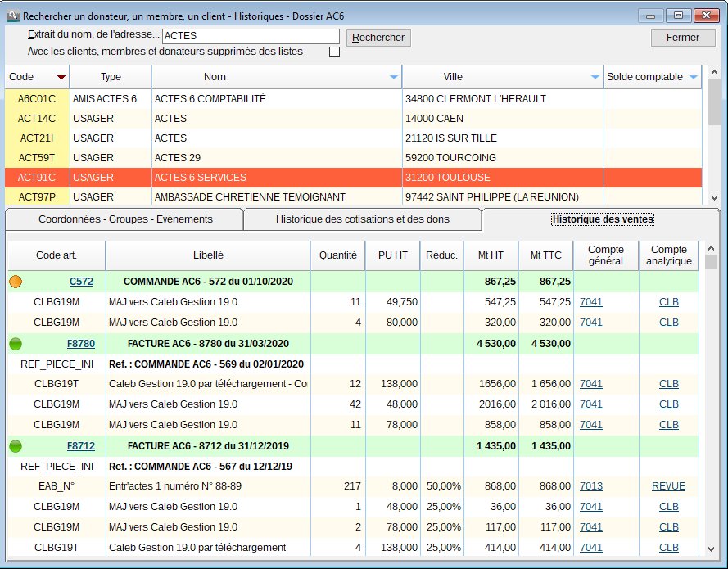Select the ACT21I client row code

[37, 138]
